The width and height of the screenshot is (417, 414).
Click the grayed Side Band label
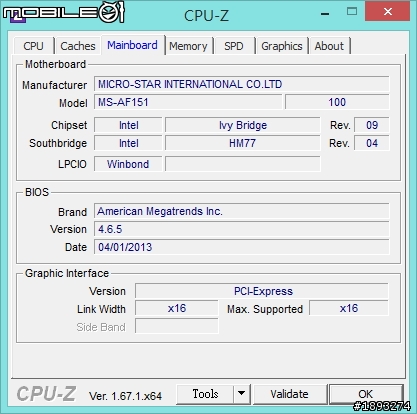pyautogui.click(x=101, y=327)
